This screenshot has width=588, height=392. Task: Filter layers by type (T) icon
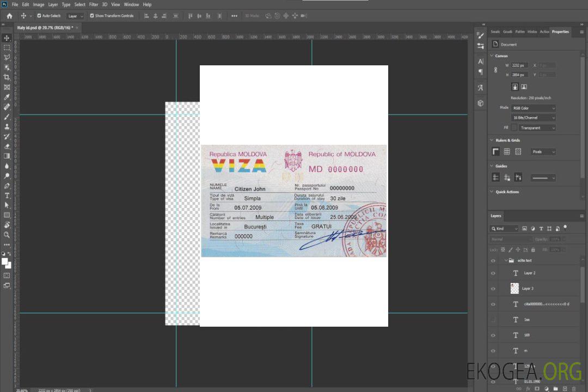pyautogui.click(x=541, y=229)
